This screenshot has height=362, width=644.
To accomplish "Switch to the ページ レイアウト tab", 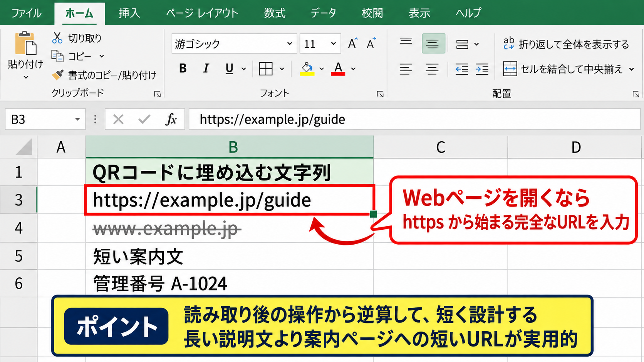I will [202, 13].
